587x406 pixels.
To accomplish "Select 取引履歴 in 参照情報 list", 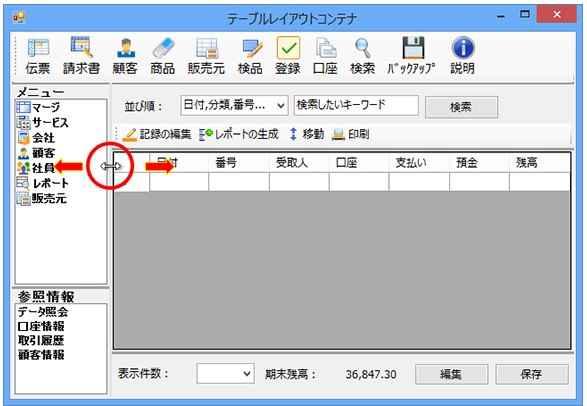I will tap(41, 340).
